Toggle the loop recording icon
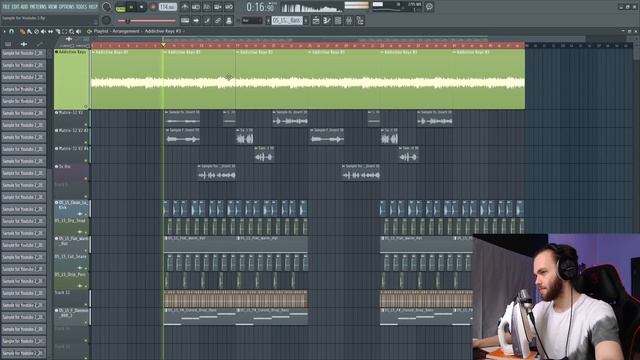Image resolution: width=640 pixels, height=360 pixels. 229,7
